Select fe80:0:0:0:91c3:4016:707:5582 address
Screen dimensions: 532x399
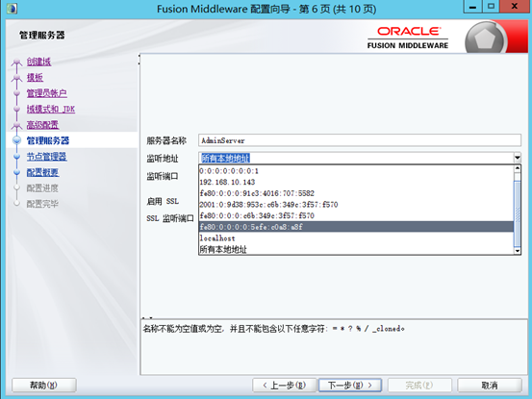(x=356, y=193)
